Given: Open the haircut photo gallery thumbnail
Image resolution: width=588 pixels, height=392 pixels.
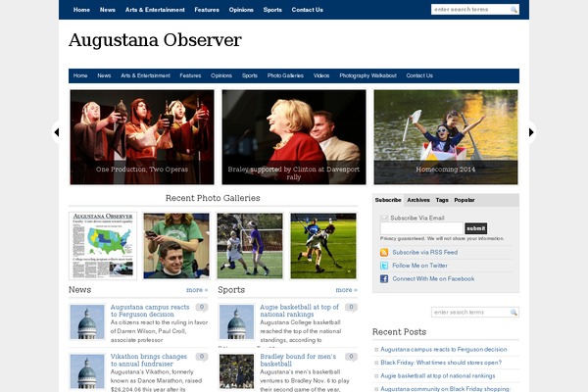Looking at the screenshot, I should tap(176, 246).
